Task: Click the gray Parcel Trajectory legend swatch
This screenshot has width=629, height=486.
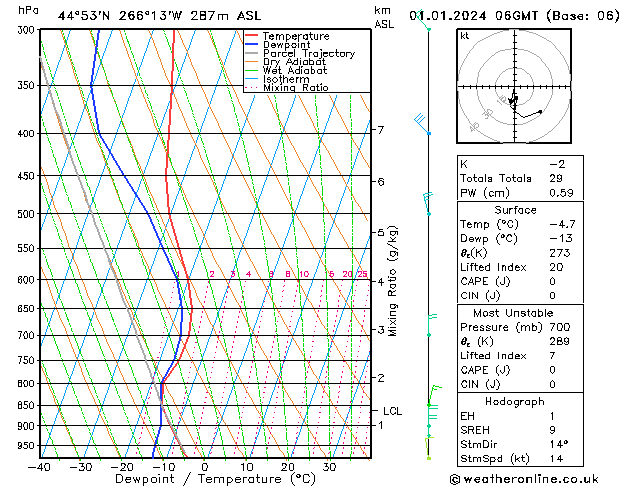Action: point(251,53)
